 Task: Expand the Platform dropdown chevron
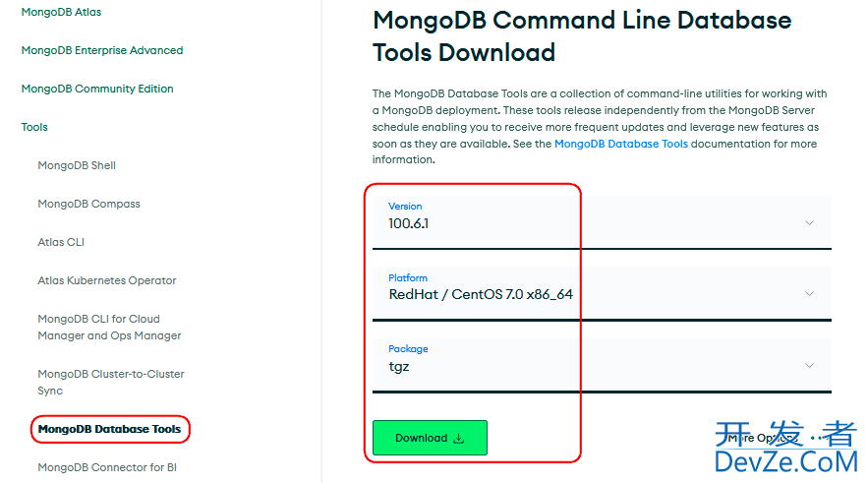tap(809, 293)
